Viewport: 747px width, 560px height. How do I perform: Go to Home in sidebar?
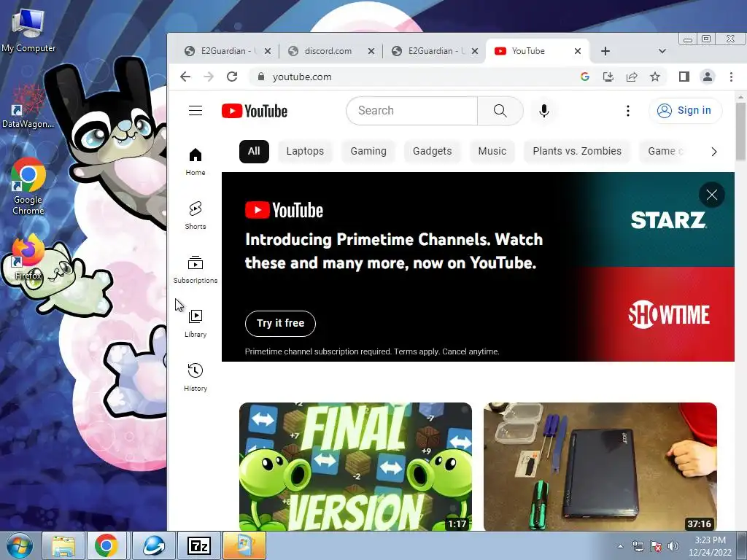coord(196,162)
